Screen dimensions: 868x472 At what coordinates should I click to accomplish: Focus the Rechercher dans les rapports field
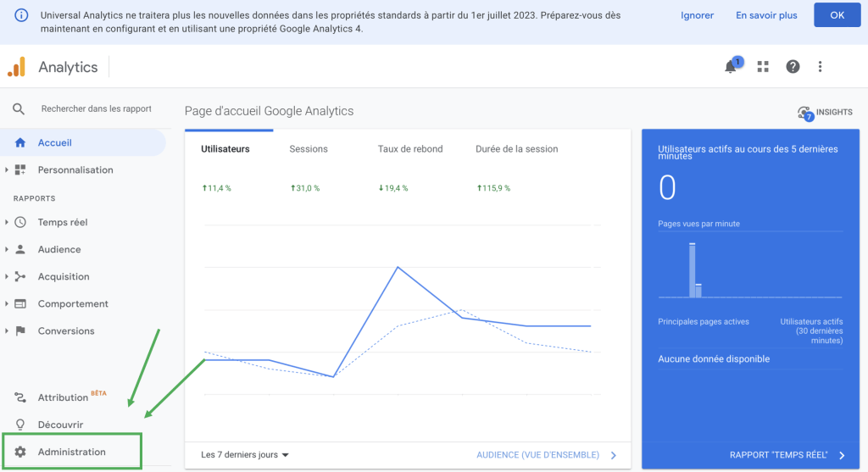(97, 109)
